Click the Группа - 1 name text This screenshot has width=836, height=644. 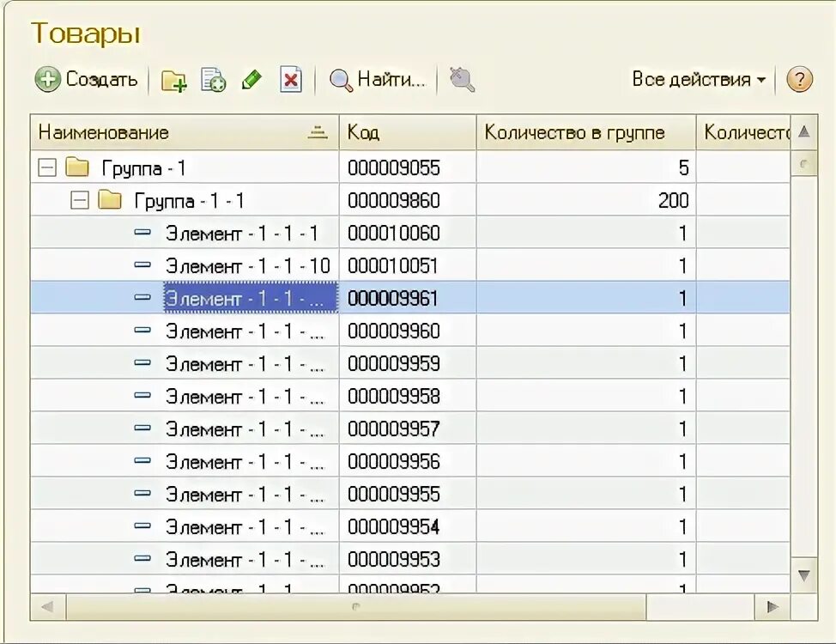coord(143,168)
